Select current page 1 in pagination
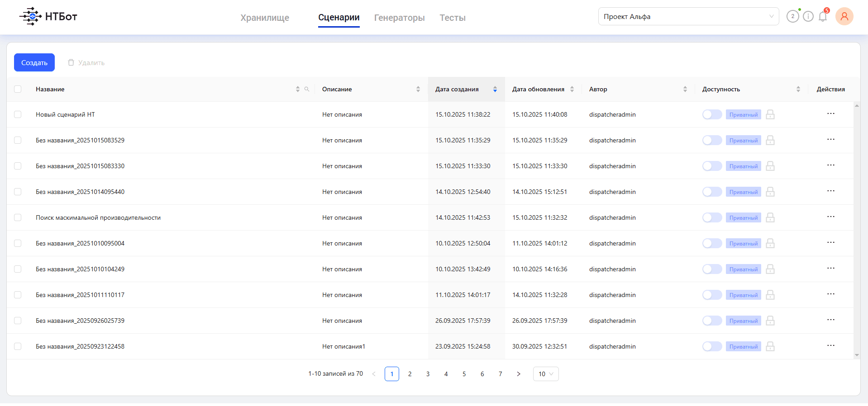Image resolution: width=868 pixels, height=406 pixels. click(392, 374)
